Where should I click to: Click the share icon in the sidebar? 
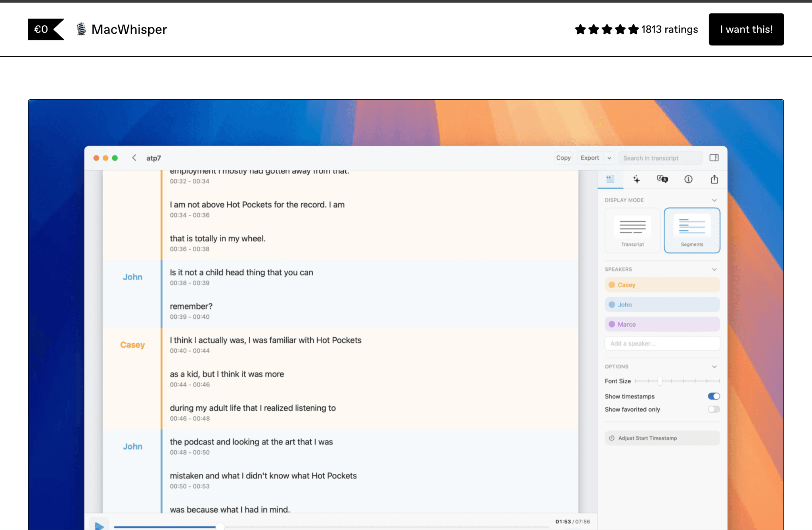pyautogui.click(x=714, y=179)
